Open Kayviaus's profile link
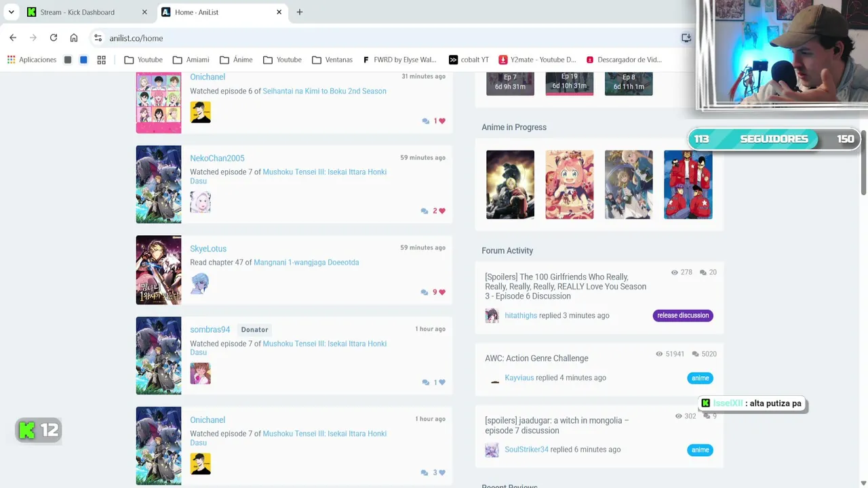 (519, 378)
